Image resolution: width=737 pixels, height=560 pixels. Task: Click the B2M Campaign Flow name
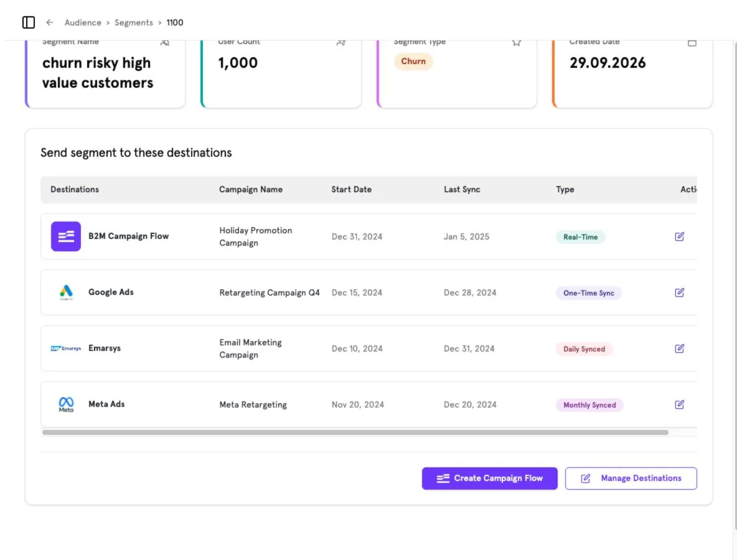coord(128,236)
